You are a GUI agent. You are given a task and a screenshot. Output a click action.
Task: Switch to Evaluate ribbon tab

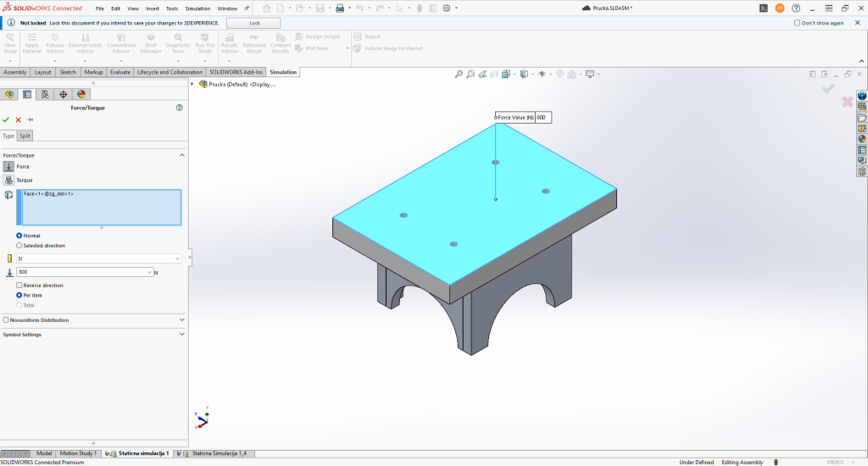pos(120,73)
